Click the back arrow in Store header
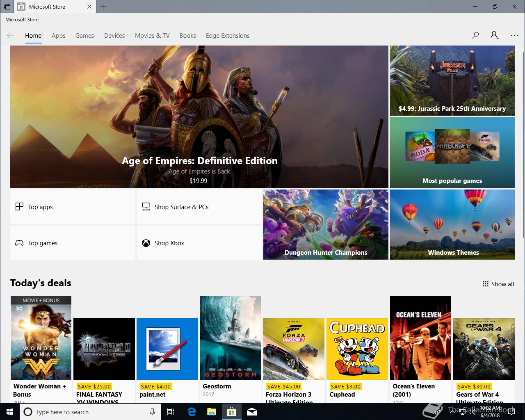This screenshot has height=420, width=525. 10,35
